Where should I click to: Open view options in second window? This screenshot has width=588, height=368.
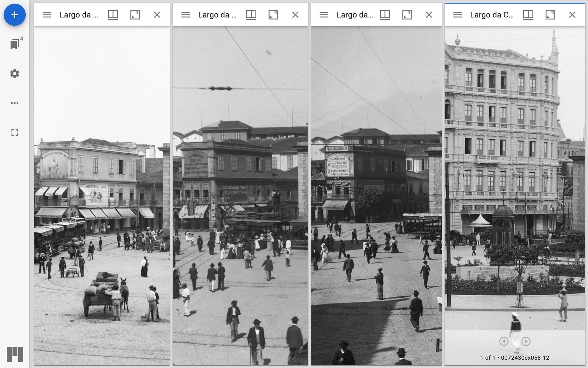[251, 15]
